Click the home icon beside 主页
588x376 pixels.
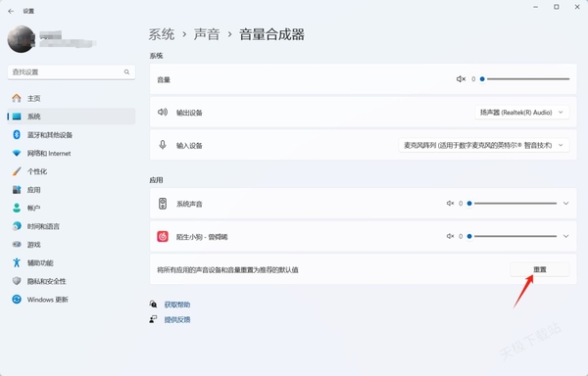[17, 98]
